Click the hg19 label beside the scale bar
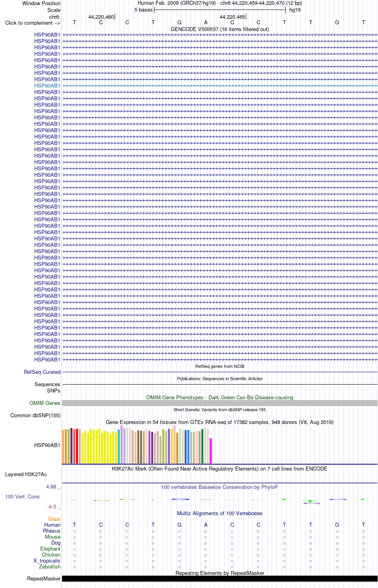Screen dimensions: 378x588 [295, 10]
